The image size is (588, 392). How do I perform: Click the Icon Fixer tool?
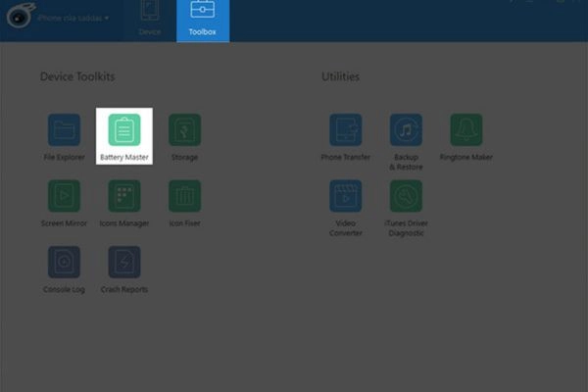(x=184, y=196)
